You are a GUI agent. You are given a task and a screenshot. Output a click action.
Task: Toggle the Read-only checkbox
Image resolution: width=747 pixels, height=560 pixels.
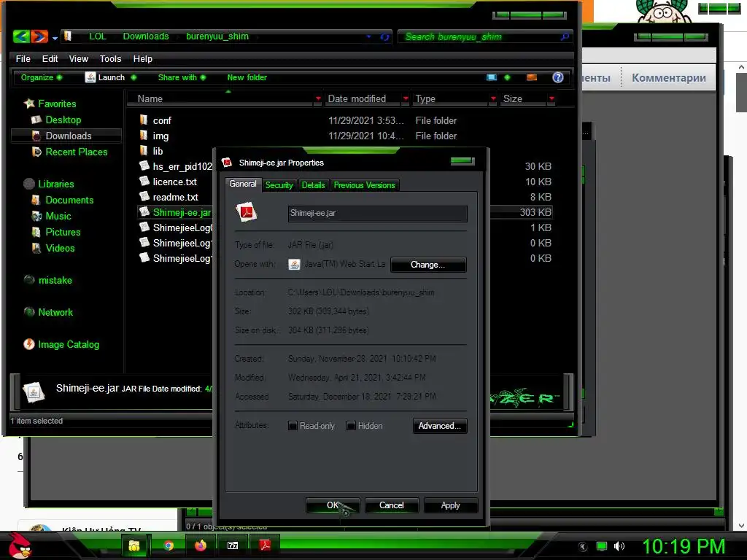coord(293,426)
